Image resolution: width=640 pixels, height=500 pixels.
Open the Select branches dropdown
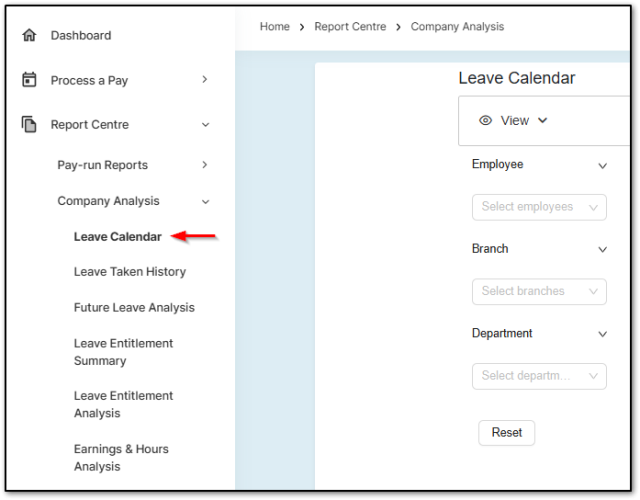[538, 291]
